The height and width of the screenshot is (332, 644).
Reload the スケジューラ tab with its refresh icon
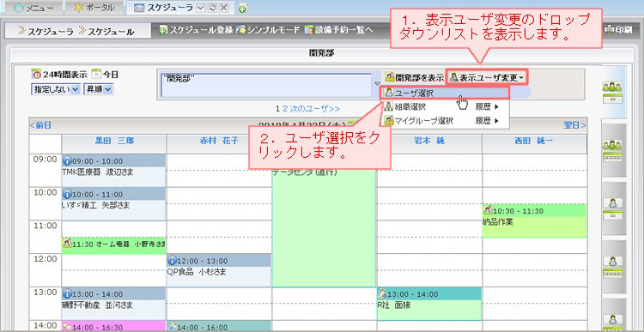(213, 8)
